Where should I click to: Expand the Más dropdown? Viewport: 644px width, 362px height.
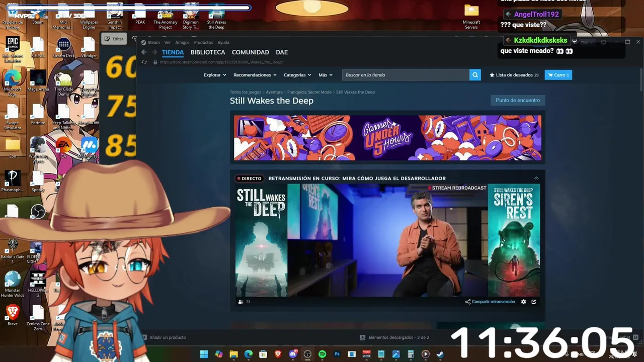[x=326, y=75]
